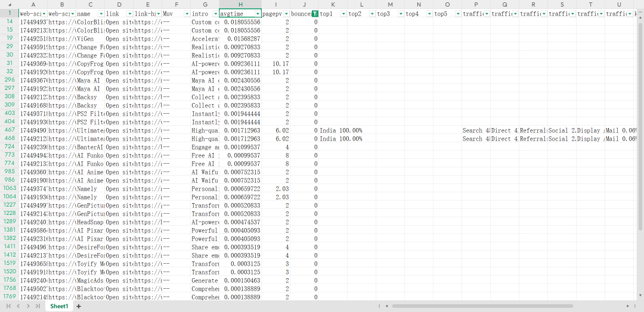Viewport: 644px width, 312px height.
Task: Select the Generate intro cell in row 1756
Action: (x=205, y=280)
